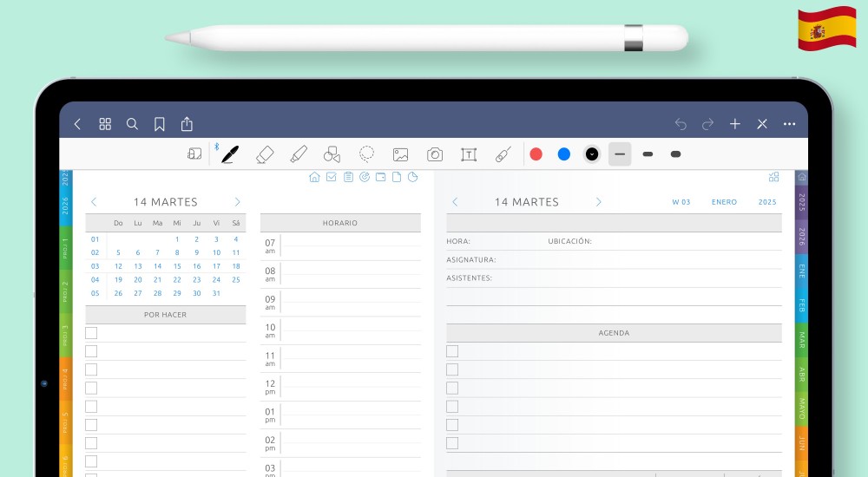Screen dimensions: 868x477
Task: Open the checkmark tasks page icon
Action: coord(331,177)
